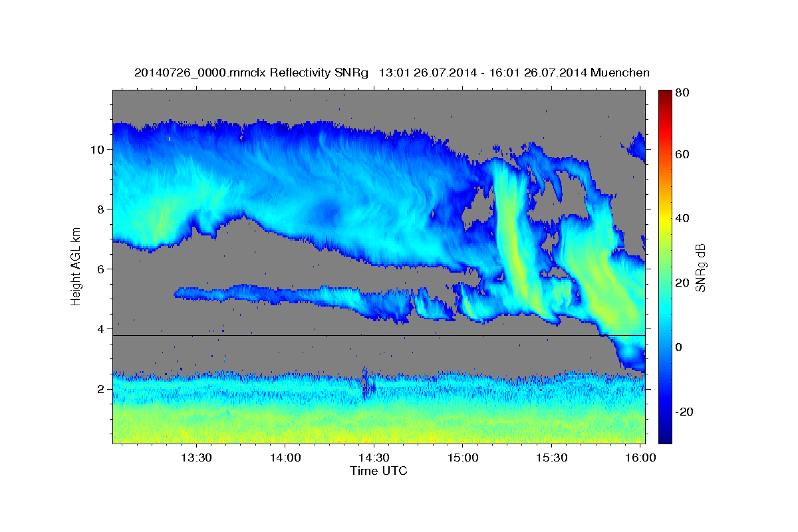Click the 15:00 tick label on the time axis
The image size is (798, 532).
click(463, 458)
